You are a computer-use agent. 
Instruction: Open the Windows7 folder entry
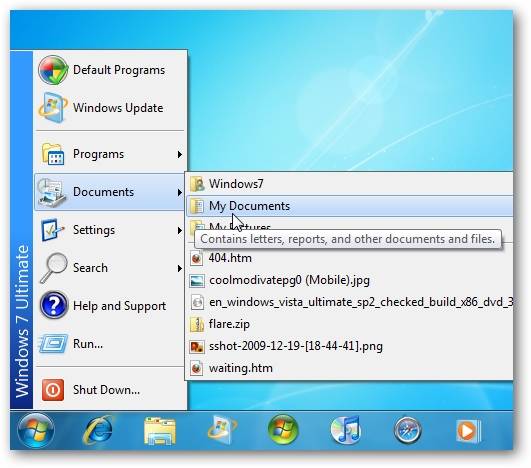click(349, 184)
